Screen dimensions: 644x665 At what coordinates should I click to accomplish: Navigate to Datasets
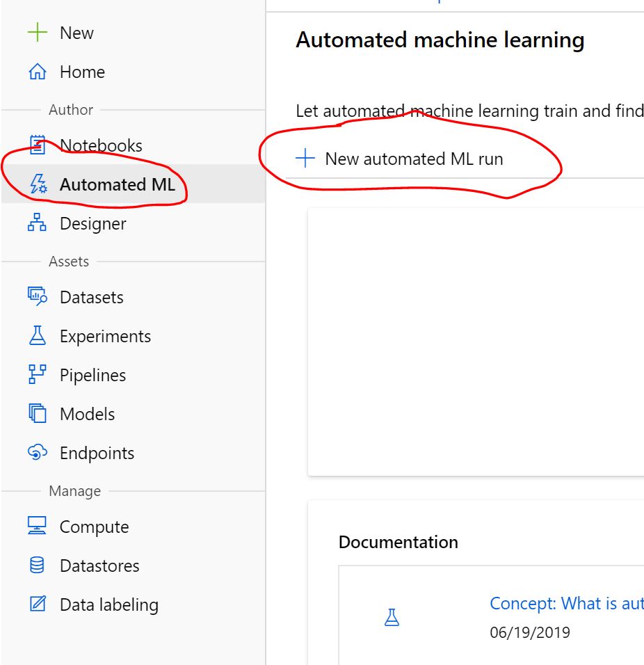[92, 297]
